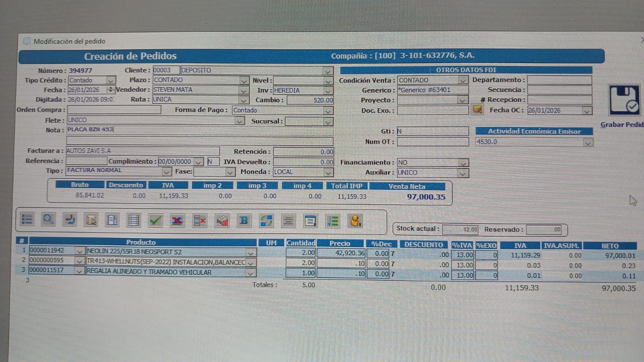Open the Moneda LOCAL dropdown
The width and height of the screenshot is (644, 362).
click(x=328, y=172)
